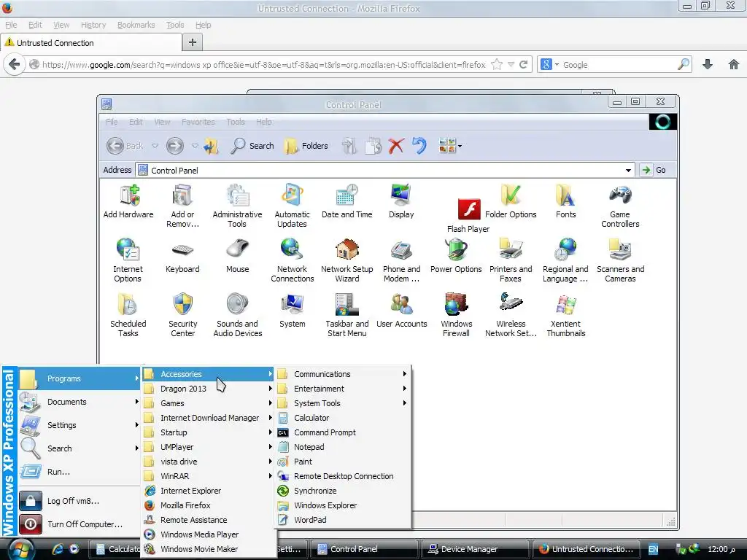Click the Google search box in Firefox

(x=619, y=65)
